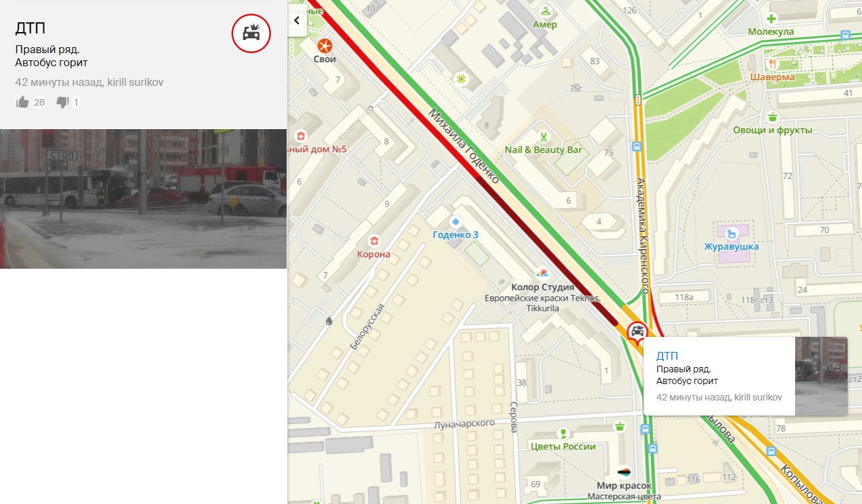Viewport: 862px width, 504px height.
Task: Open the burning bus photo in the panel
Action: [x=143, y=199]
